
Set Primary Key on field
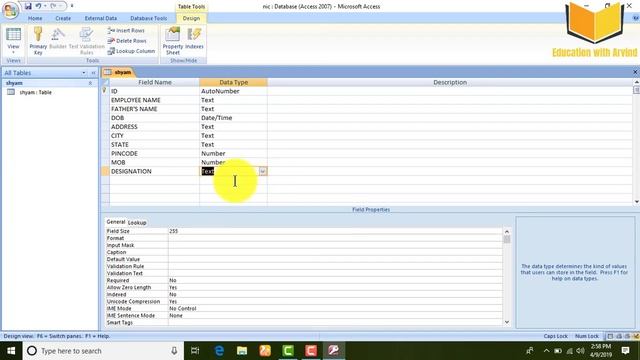click(x=38, y=41)
